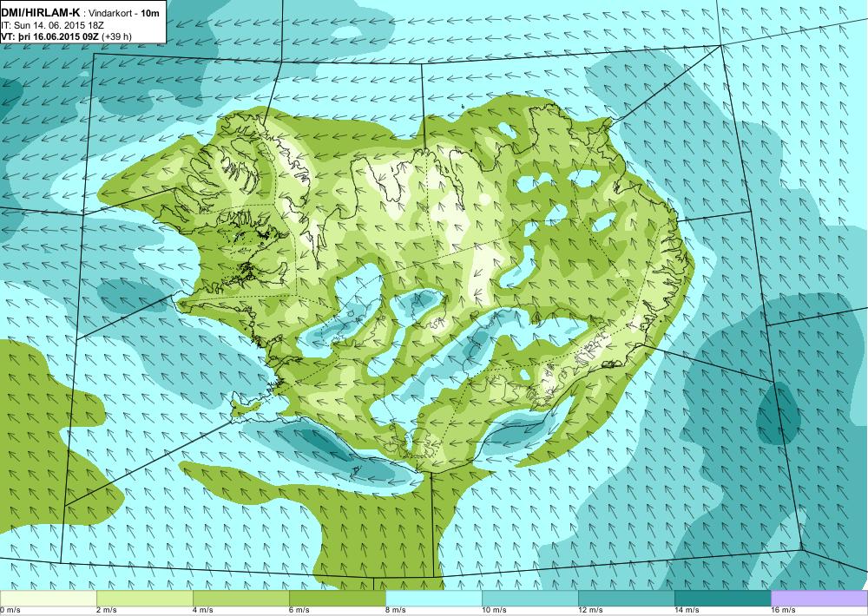The height and width of the screenshot is (616, 868).
Task: Click the "2 m/s" legend label
Action: [x=107, y=611]
